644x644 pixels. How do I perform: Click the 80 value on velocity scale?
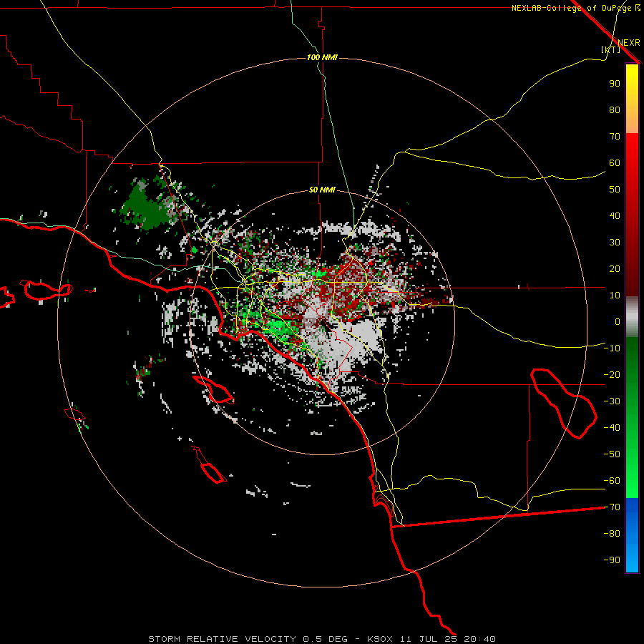615,110
